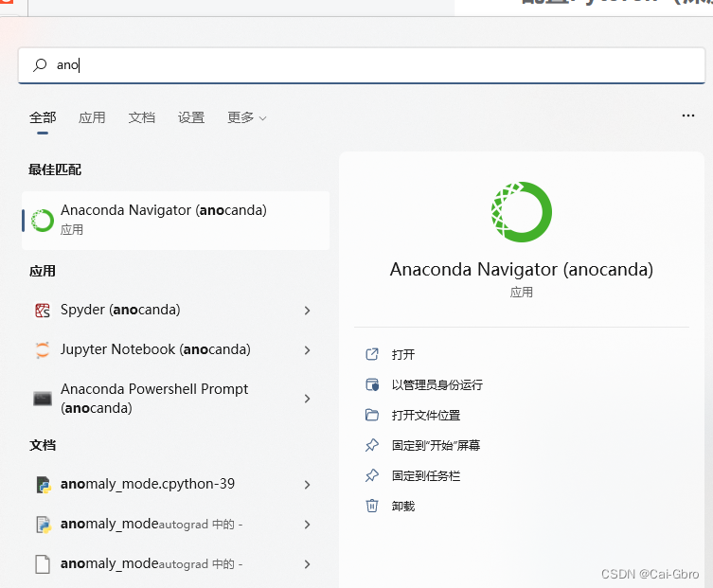Expand chevron of blank-page anomaly_mode result

click(308, 564)
